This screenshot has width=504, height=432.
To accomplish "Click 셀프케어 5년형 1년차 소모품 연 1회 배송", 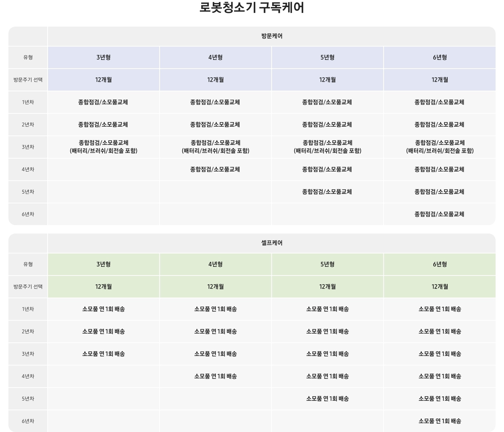I will point(328,309).
